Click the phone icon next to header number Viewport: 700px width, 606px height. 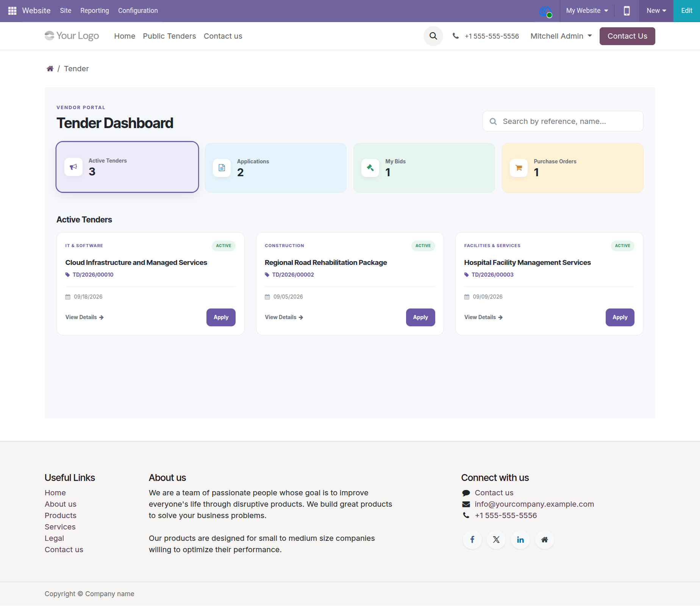point(456,36)
